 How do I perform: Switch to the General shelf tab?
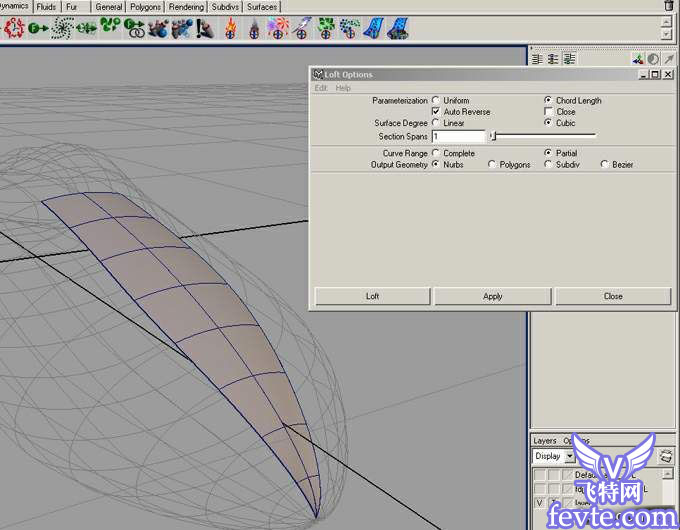tap(108, 7)
